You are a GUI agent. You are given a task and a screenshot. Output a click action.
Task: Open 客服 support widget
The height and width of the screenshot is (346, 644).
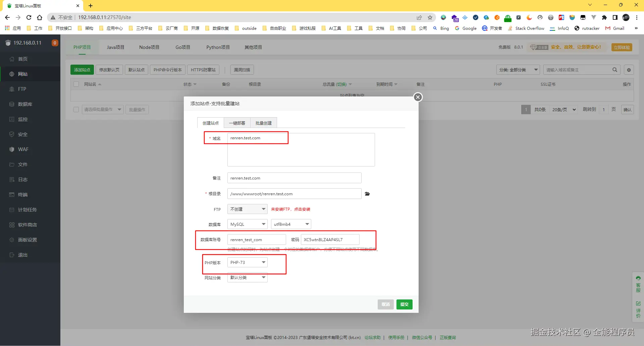point(638,284)
